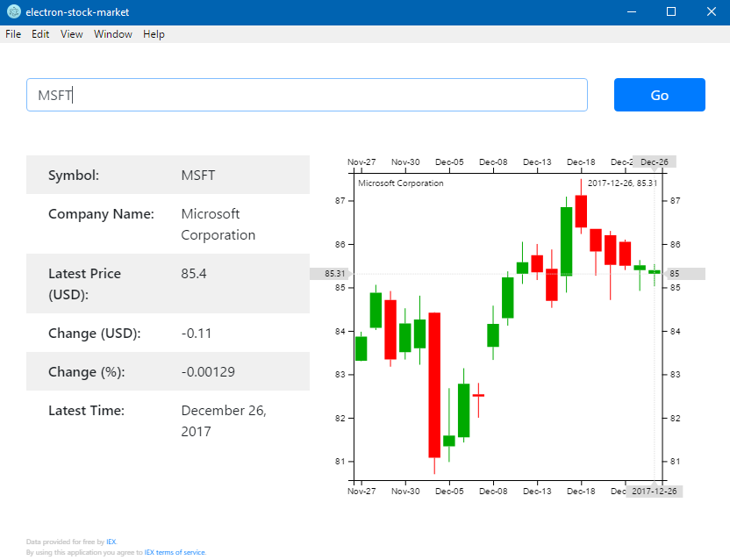Click the Latest Price value 85.4
The height and width of the screenshot is (560, 730).
194,274
